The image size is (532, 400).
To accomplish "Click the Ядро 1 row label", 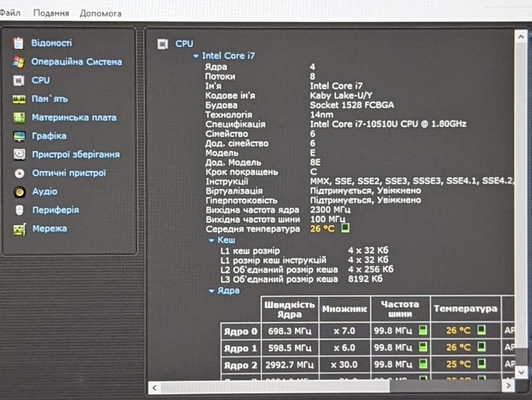I will (x=241, y=349).
